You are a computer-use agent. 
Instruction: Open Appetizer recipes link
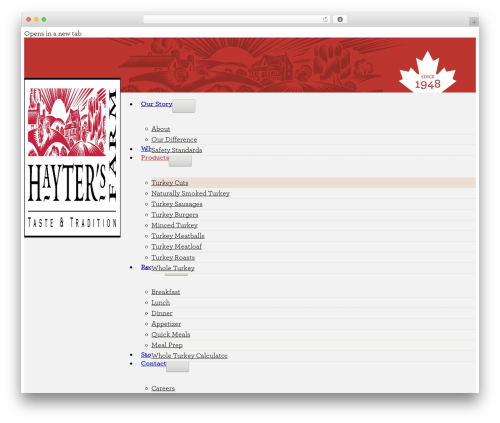(x=166, y=324)
